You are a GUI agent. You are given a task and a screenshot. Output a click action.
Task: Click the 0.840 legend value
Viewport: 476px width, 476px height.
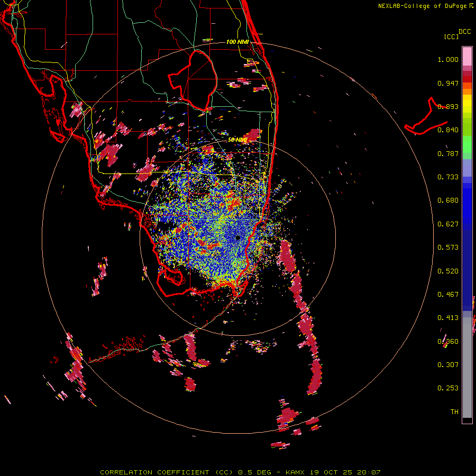pos(448,130)
